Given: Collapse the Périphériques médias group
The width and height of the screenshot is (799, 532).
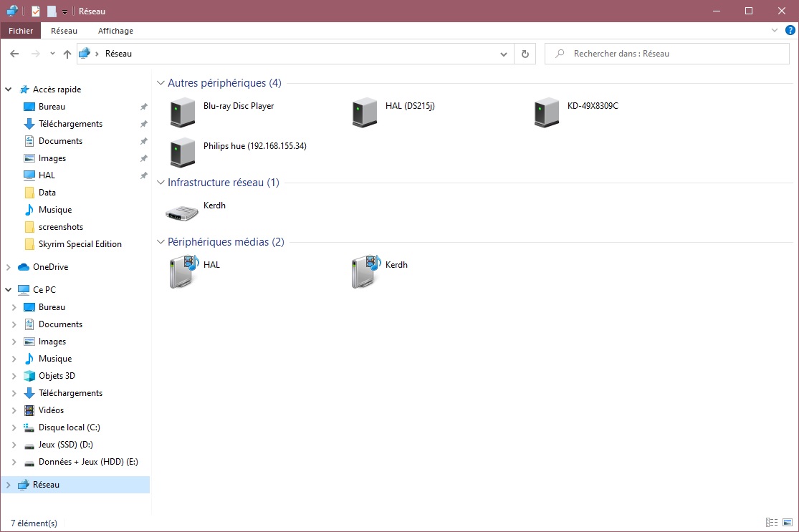Looking at the screenshot, I should point(161,242).
